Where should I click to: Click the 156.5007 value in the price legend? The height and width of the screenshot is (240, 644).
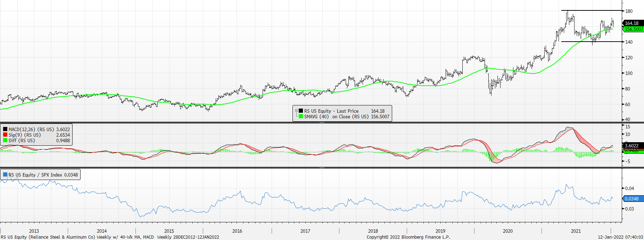(x=380, y=117)
